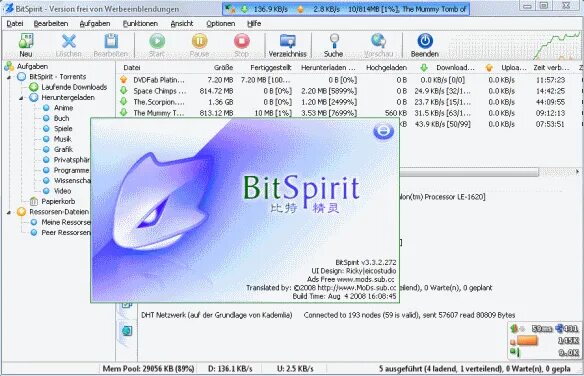Open the Funktionen menu
This screenshot has height=376, width=584.
click(140, 24)
